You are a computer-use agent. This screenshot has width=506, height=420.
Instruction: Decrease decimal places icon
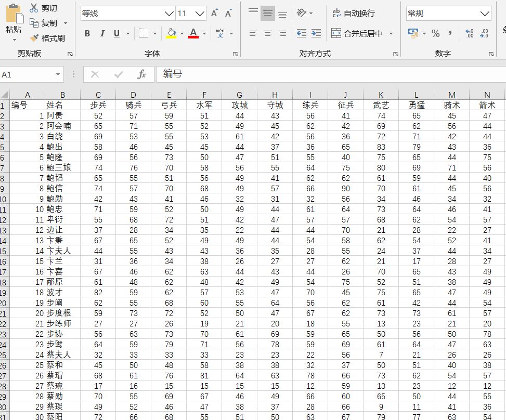(x=484, y=33)
